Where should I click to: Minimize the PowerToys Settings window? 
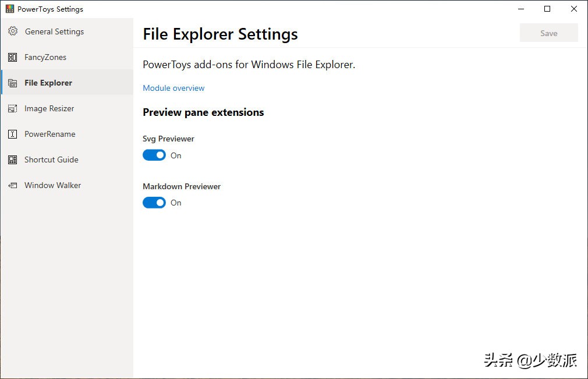coord(521,9)
